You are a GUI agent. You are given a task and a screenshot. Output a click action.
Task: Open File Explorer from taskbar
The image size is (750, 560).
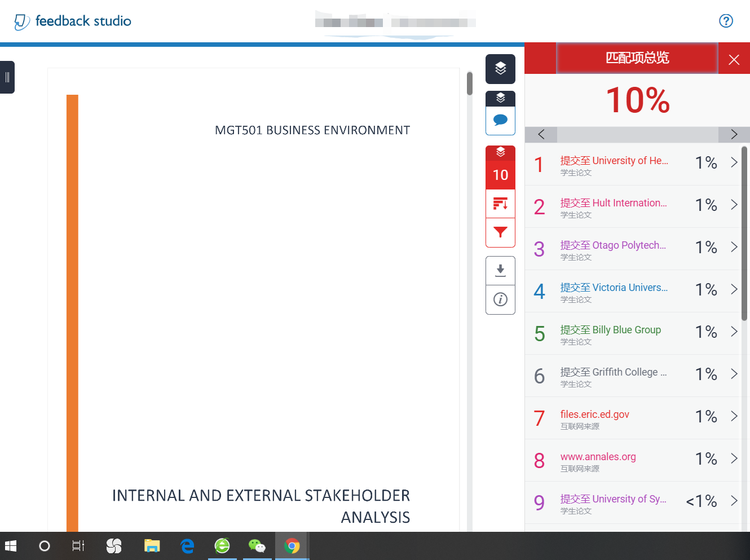click(152, 546)
